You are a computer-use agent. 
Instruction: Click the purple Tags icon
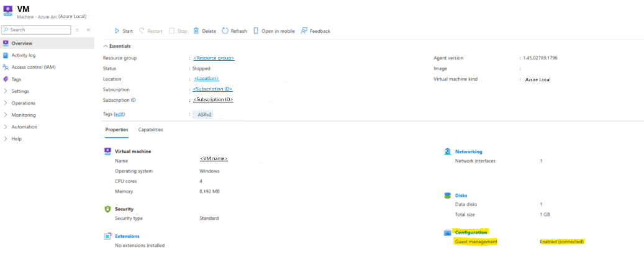coord(6,79)
